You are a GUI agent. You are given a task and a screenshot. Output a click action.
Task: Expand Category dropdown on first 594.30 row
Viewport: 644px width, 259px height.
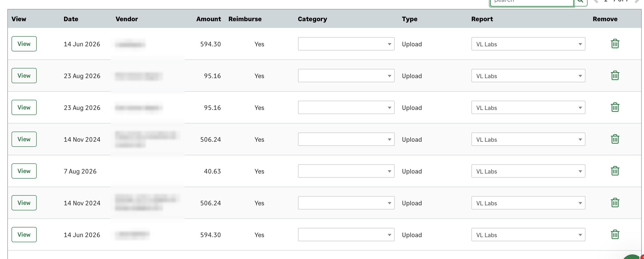[x=346, y=44]
